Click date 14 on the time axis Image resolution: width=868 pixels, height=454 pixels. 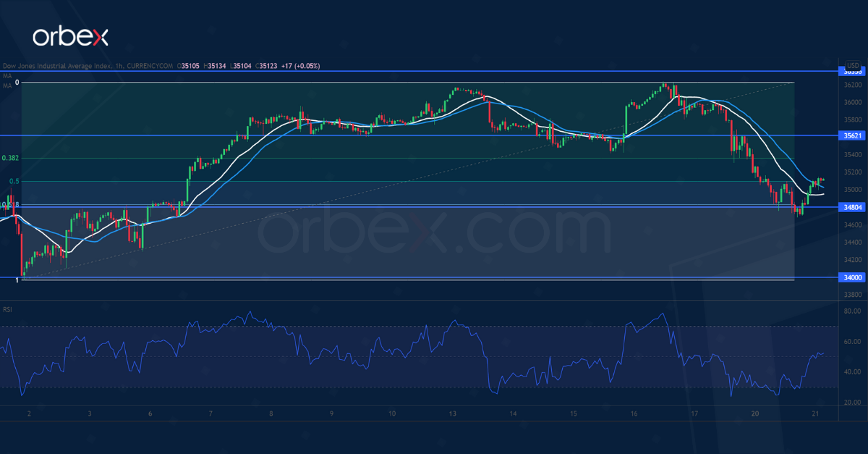pos(512,413)
